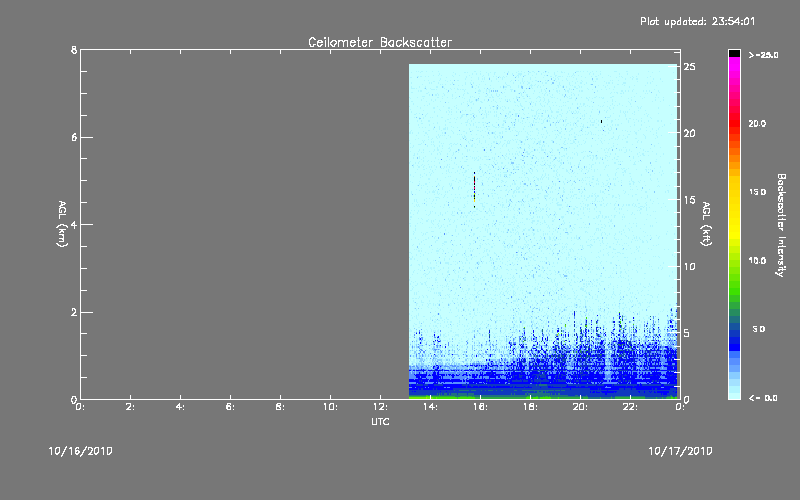This screenshot has width=800, height=500.
Task: Click the '15' kft label on right axis
Action: pyautogui.click(x=689, y=200)
